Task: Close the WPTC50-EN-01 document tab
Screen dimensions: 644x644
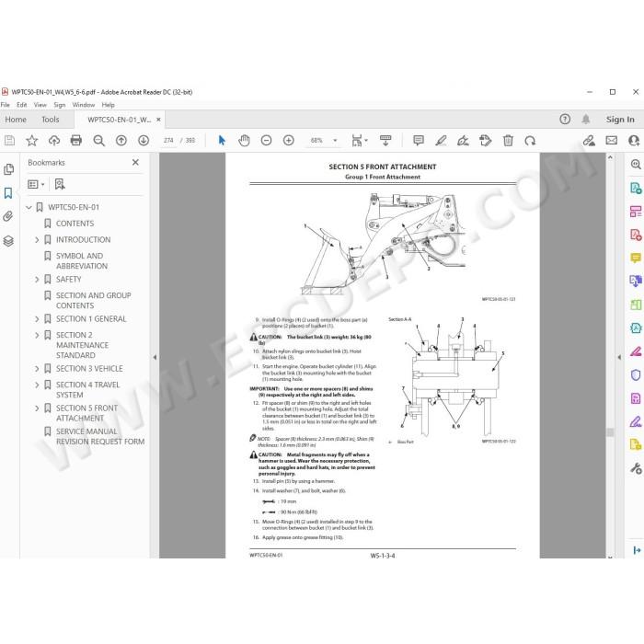Action: 158,120
